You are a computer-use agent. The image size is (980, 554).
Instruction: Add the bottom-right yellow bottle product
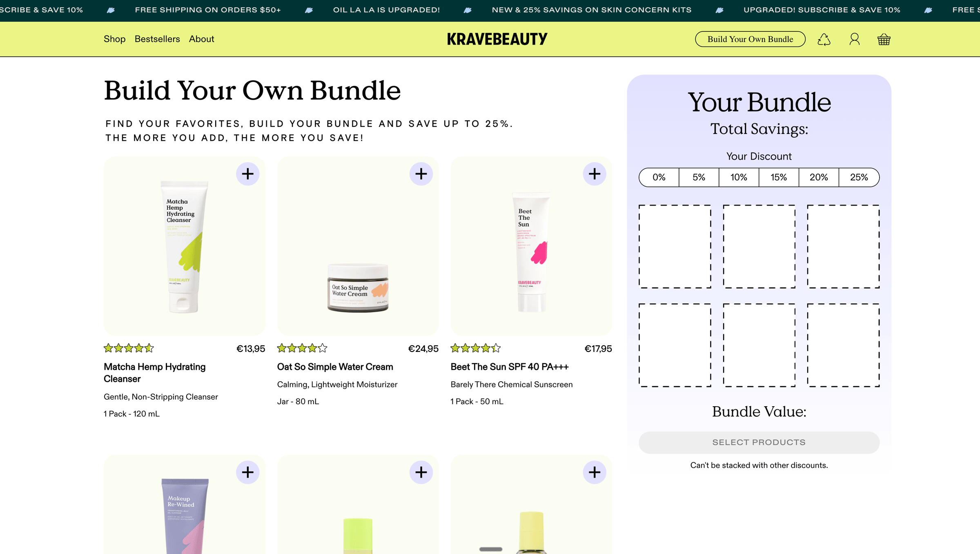coord(594,472)
